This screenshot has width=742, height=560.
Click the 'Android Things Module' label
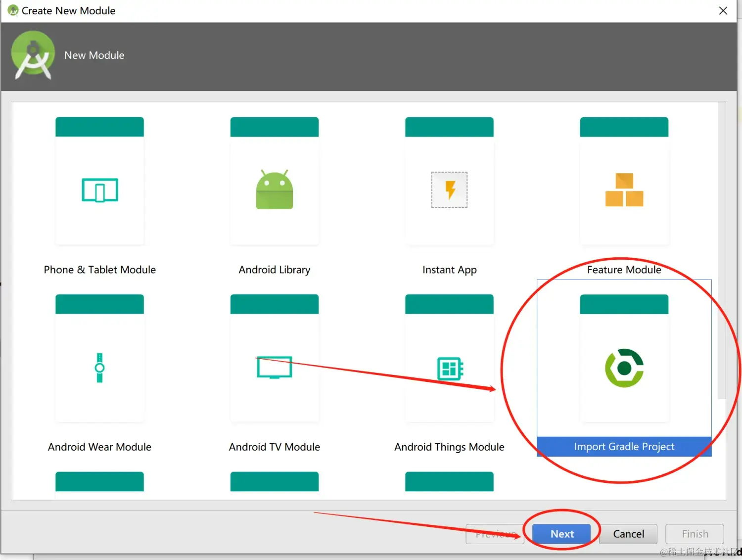point(449,447)
